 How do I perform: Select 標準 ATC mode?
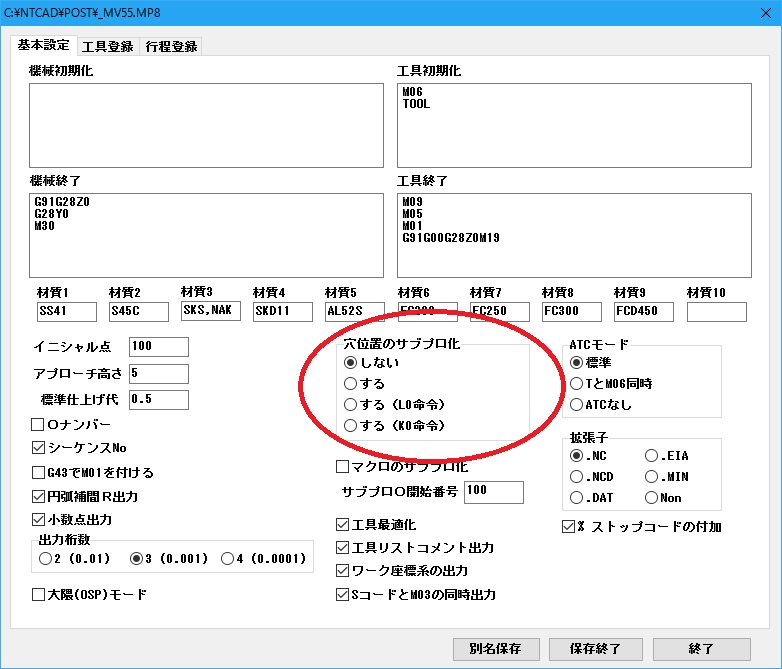click(x=577, y=362)
